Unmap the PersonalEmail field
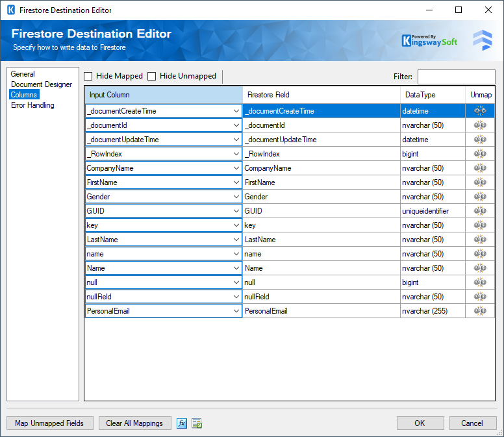The image size is (504, 437). (480, 311)
